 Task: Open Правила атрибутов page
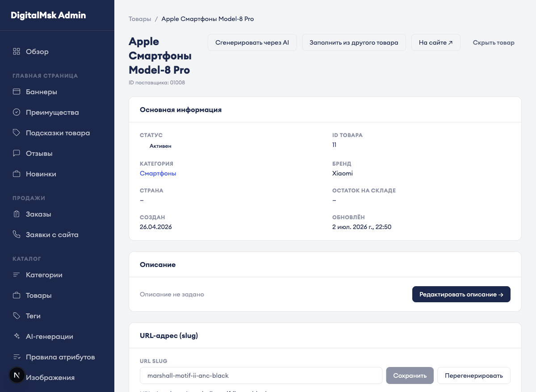(57, 357)
